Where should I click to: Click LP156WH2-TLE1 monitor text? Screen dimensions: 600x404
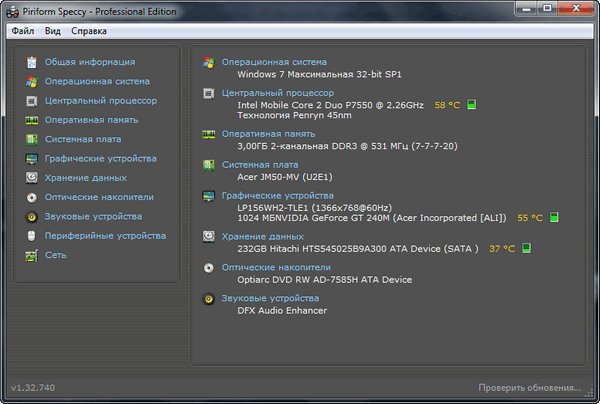[x=315, y=208]
